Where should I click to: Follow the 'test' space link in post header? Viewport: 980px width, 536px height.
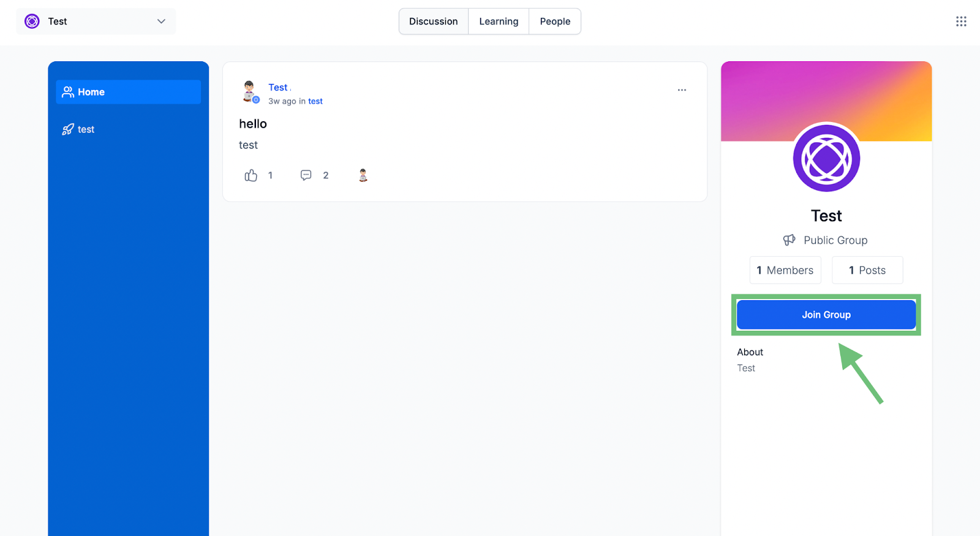[x=315, y=101]
